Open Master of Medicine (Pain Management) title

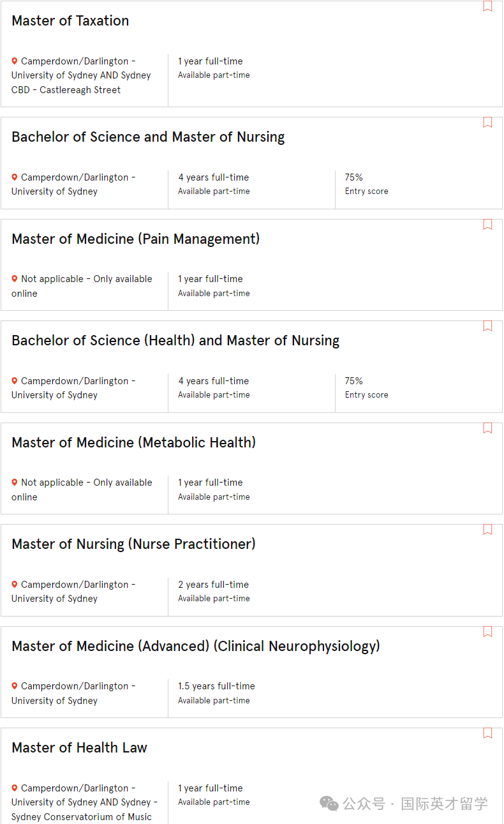coord(135,239)
